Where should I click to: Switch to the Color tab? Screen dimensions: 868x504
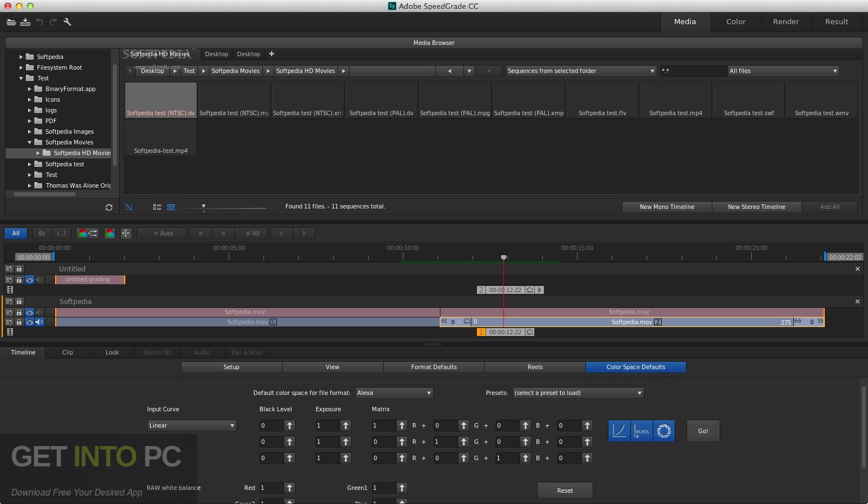[x=735, y=21]
